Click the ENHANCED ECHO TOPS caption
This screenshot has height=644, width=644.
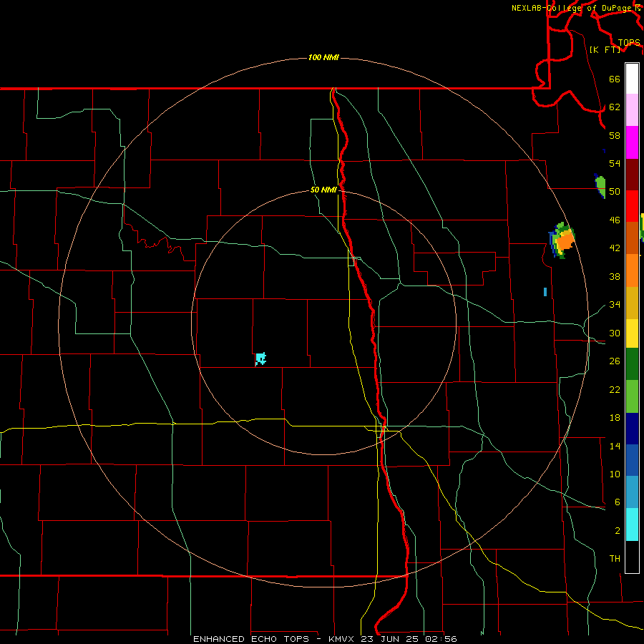(x=324, y=639)
